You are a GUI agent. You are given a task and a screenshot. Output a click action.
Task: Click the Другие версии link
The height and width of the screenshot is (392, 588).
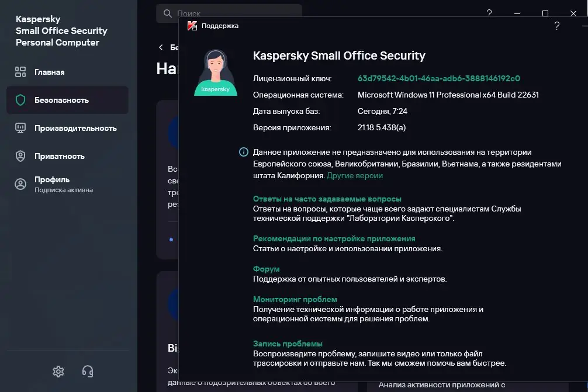pos(355,175)
